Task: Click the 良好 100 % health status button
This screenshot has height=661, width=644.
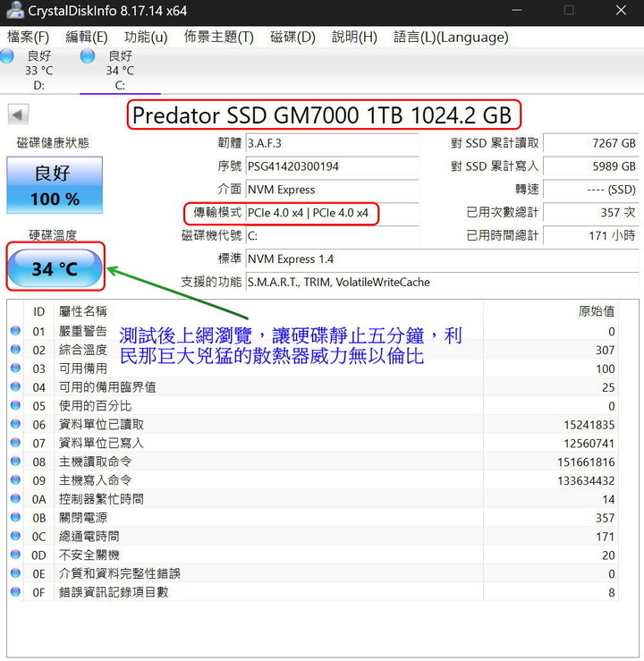Action: pyautogui.click(x=55, y=185)
